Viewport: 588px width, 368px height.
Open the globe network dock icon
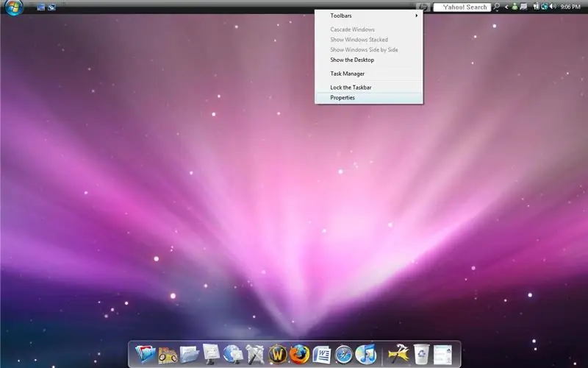[233, 354]
